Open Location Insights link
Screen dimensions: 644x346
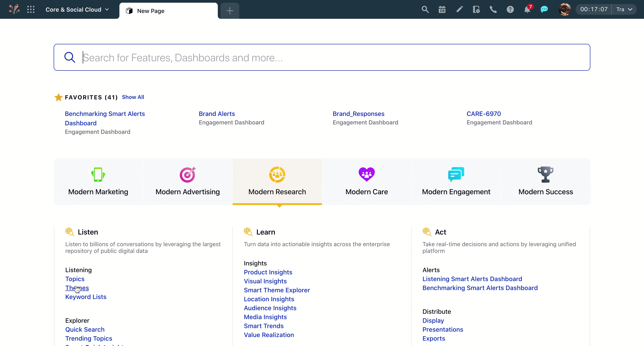click(x=269, y=299)
